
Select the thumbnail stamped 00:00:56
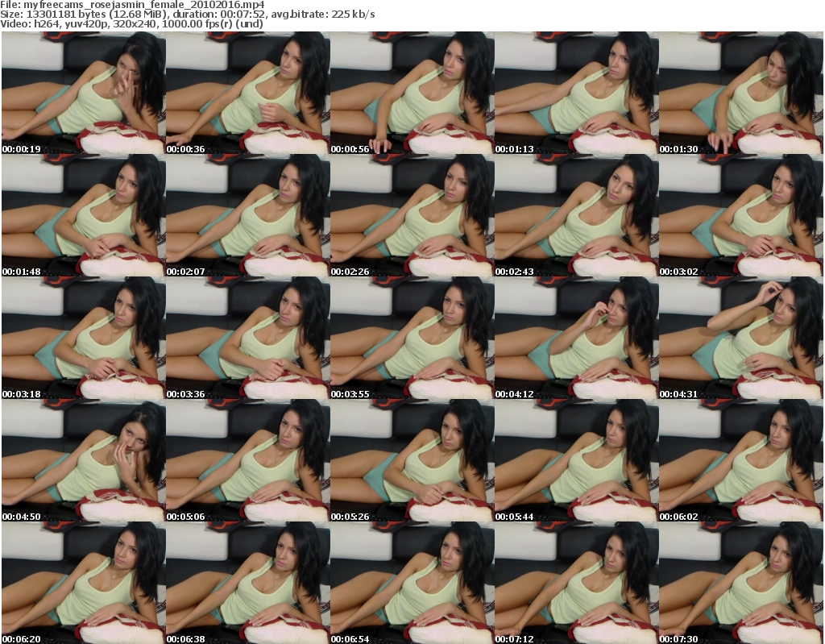pyautogui.click(x=412, y=93)
